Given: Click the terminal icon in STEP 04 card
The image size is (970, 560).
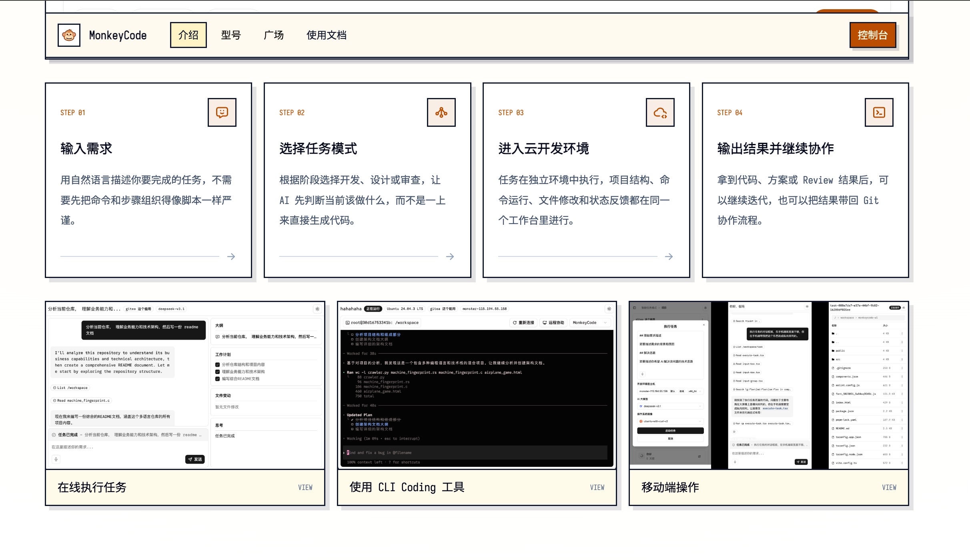Looking at the screenshot, I should (879, 112).
